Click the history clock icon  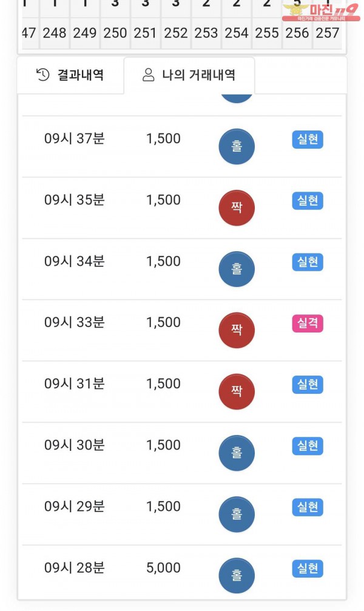coord(43,75)
